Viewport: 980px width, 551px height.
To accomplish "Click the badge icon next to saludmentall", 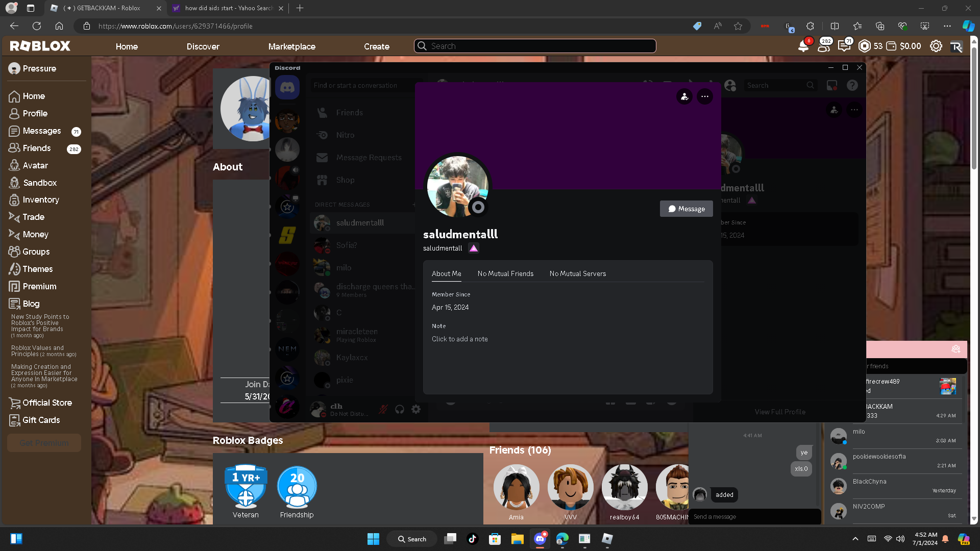I will (x=474, y=248).
